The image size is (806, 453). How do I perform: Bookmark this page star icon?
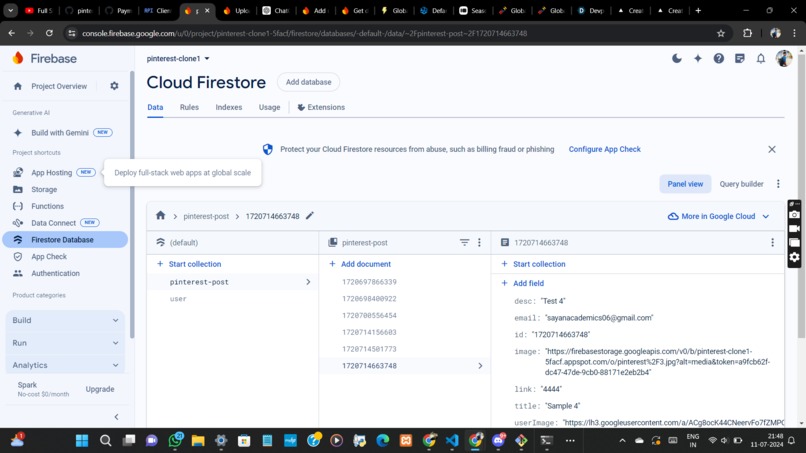[x=721, y=33]
